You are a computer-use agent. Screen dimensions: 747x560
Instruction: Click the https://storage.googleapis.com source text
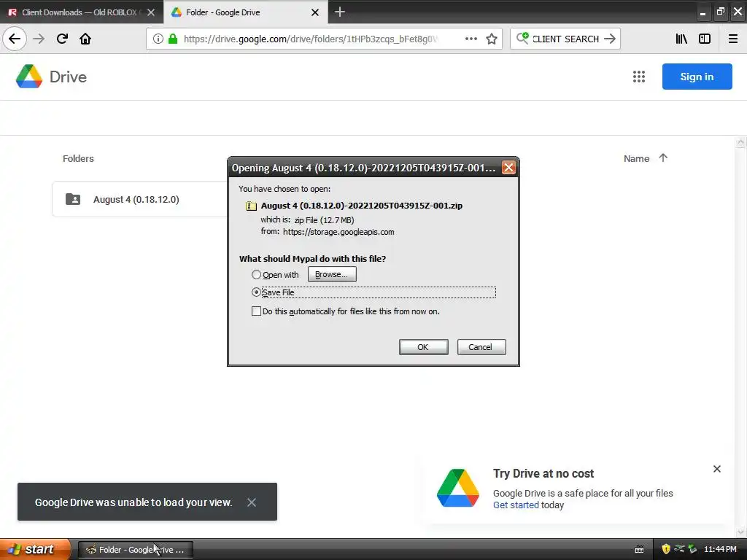[338, 232]
